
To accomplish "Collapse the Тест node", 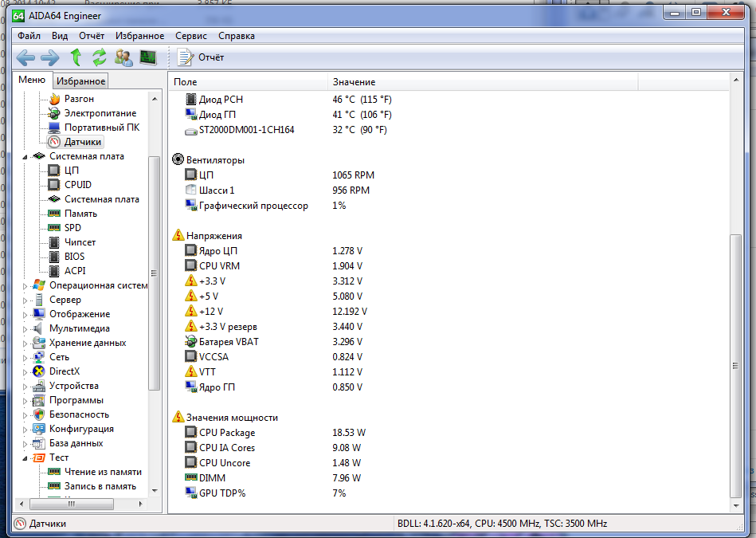I will click(25, 458).
